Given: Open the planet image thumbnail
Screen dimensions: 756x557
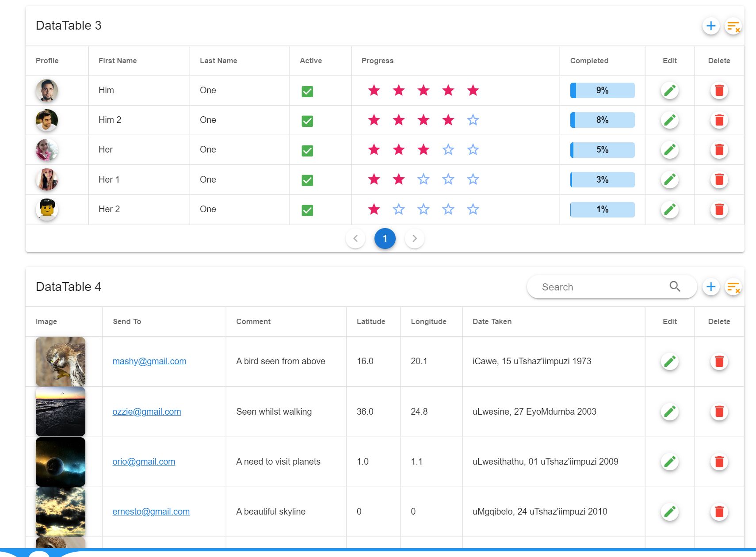Looking at the screenshot, I should 61,462.
